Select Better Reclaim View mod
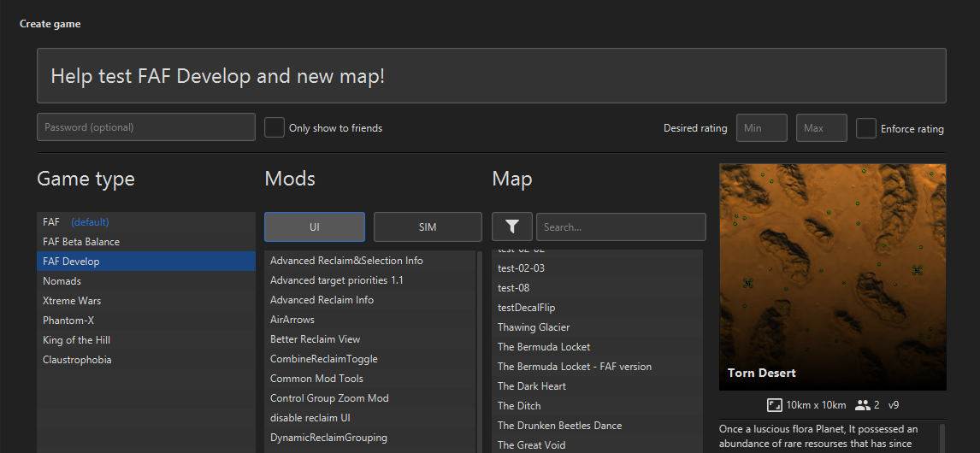The image size is (980, 453). pyautogui.click(x=370, y=339)
